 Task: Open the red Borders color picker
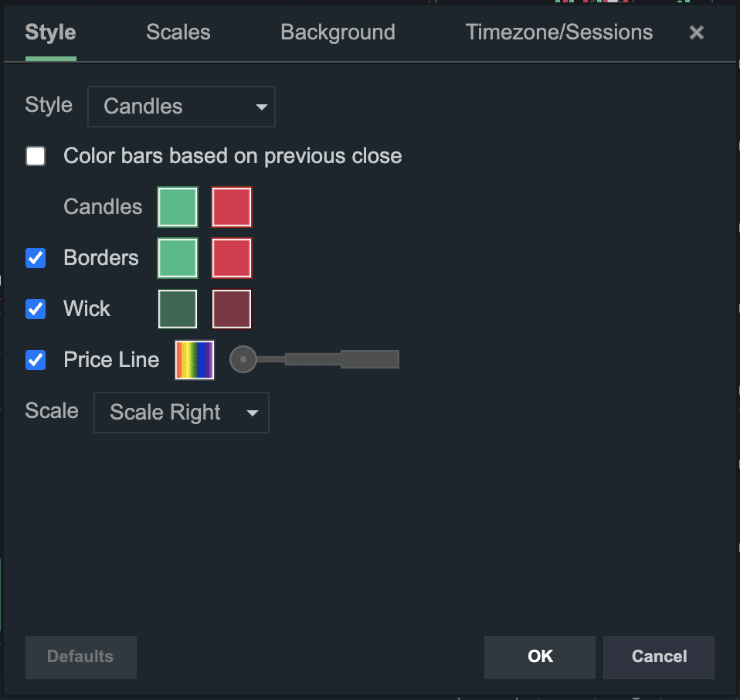click(232, 258)
